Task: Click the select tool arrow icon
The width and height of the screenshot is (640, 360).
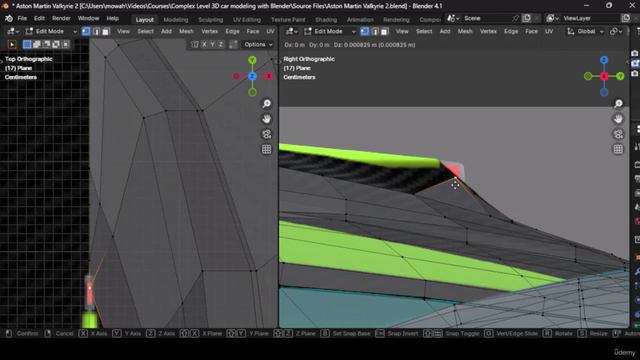Action: click(12, 44)
